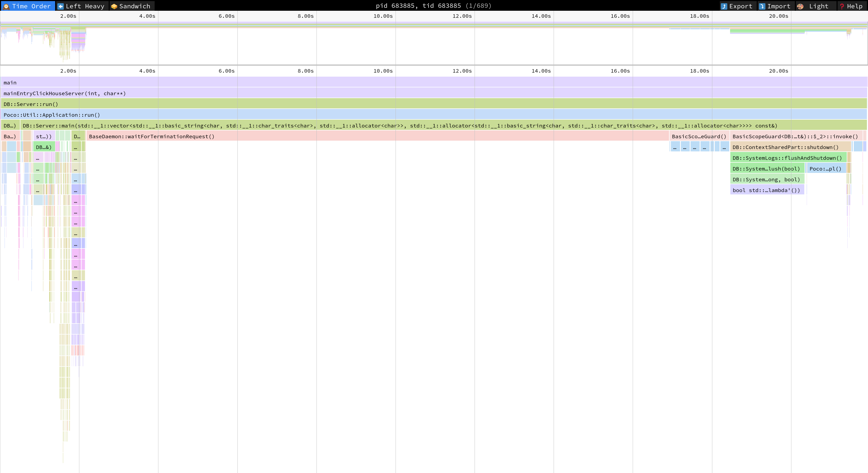
Task: Click the Sandwich view icon
Action: (114, 6)
